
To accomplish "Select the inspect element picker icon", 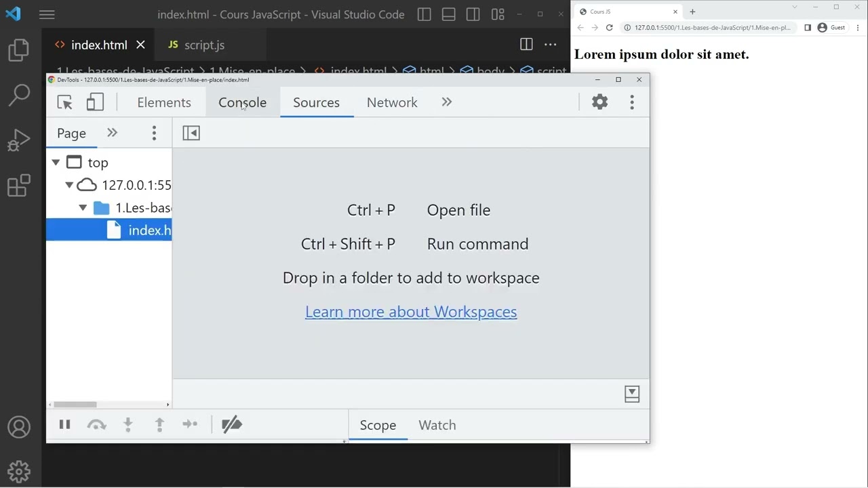I will click(65, 102).
